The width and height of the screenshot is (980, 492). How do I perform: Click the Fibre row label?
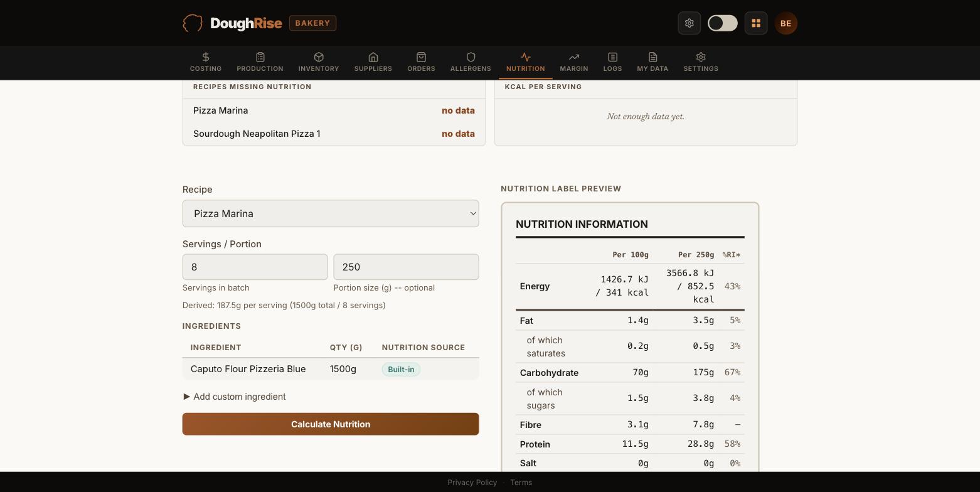pyautogui.click(x=530, y=425)
